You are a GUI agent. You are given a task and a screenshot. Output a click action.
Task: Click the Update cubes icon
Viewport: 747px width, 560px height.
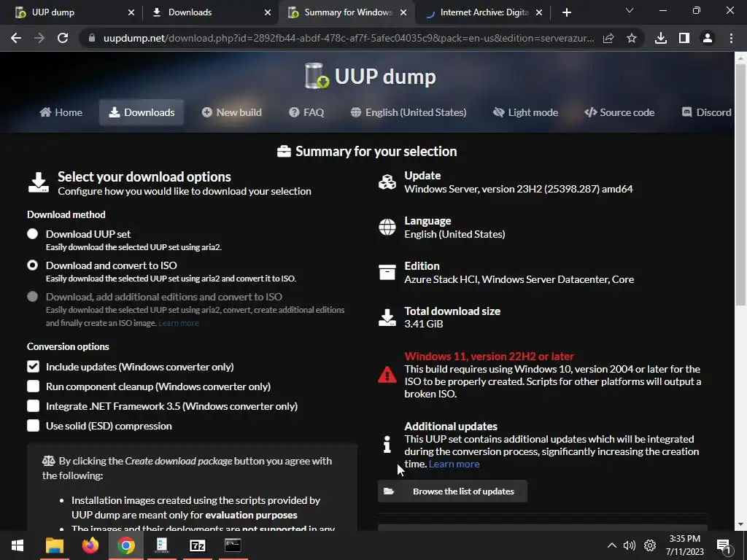click(x=387, y=182)
